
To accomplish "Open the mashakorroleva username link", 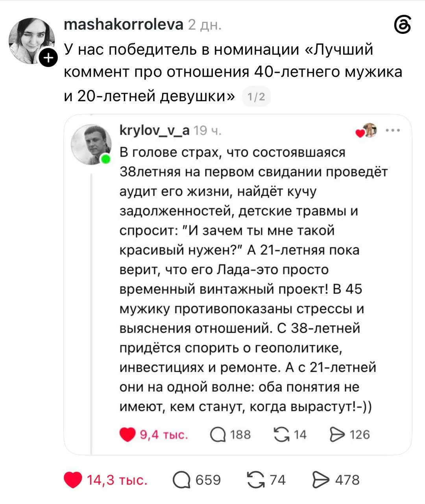I will click(124, 24).
